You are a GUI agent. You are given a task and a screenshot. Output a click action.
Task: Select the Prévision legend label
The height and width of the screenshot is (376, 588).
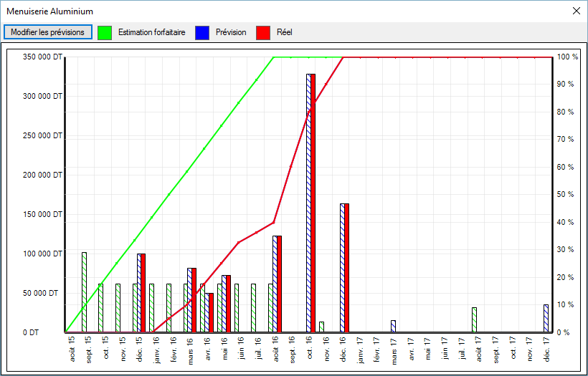(231, 32)
